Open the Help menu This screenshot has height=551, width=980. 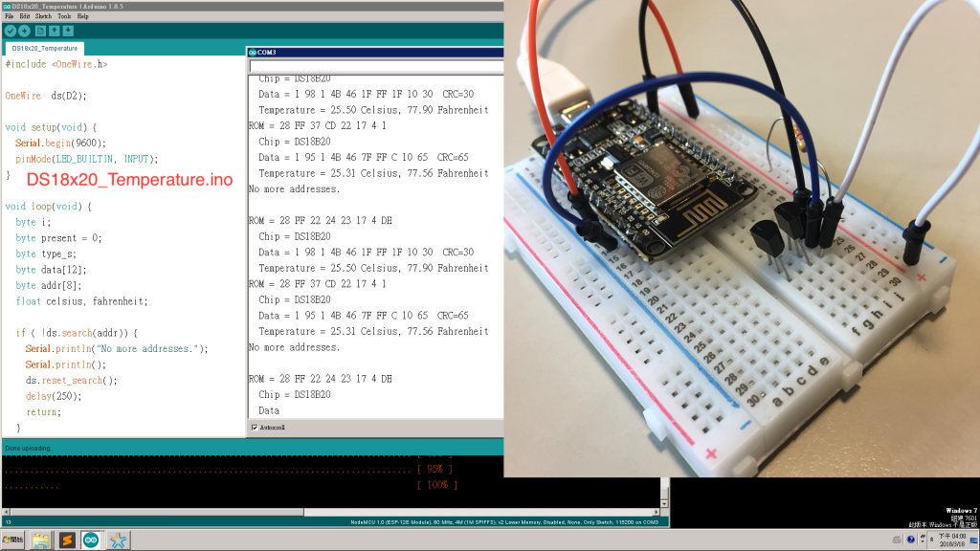point(82,16)
